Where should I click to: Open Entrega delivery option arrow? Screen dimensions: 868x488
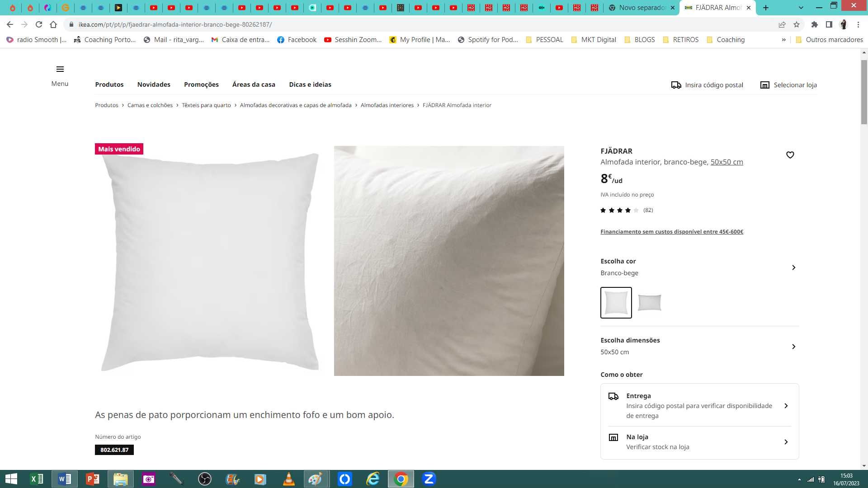point(786,406)
